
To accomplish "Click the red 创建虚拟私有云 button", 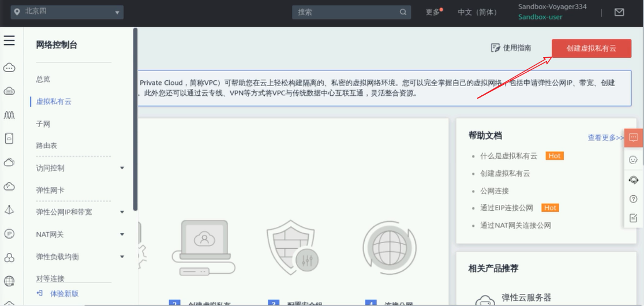I will (x=591, y=48).
